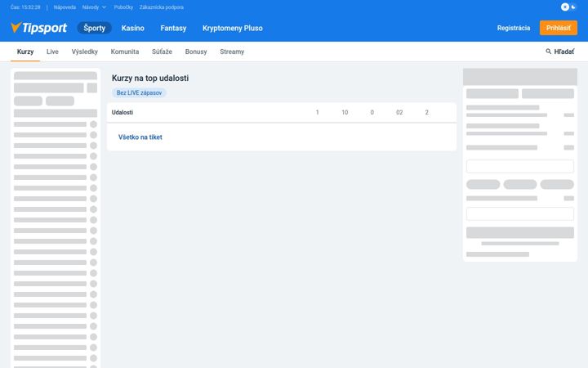The image size is (588, 368).
Task: Select the Športy main menu item
Action: tap(95, 28)
